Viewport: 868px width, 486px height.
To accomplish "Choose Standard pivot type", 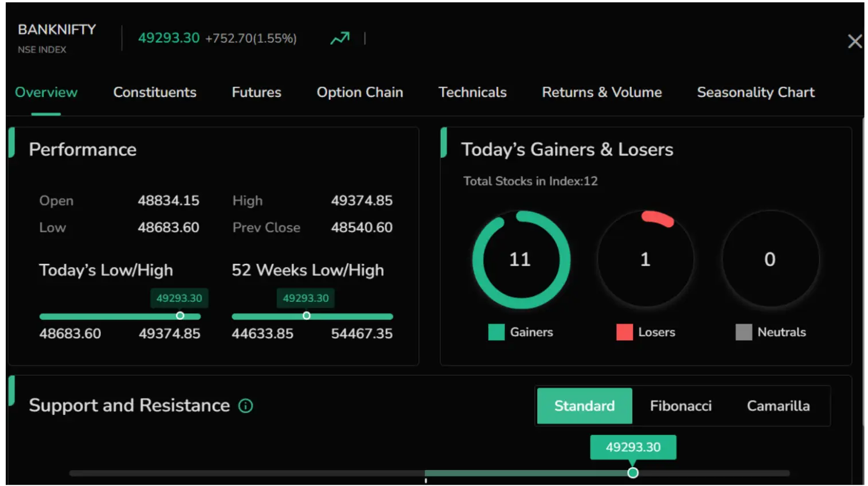I will [x=584, y=406].
